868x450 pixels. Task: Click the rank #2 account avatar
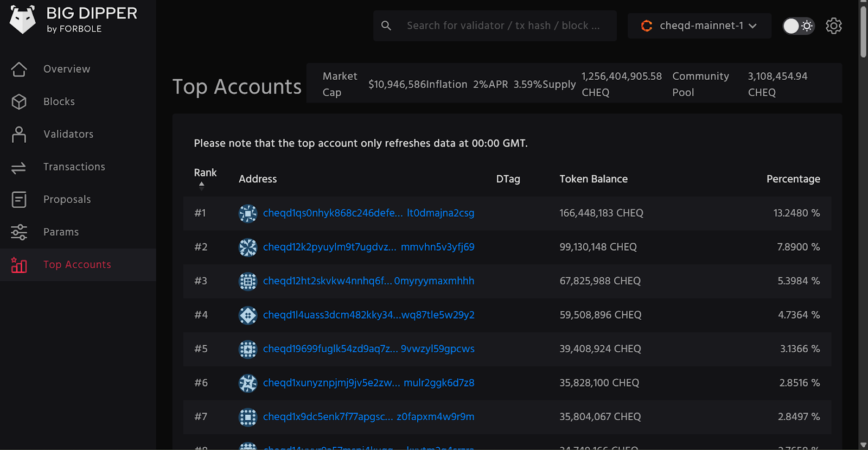coord(248,247)
